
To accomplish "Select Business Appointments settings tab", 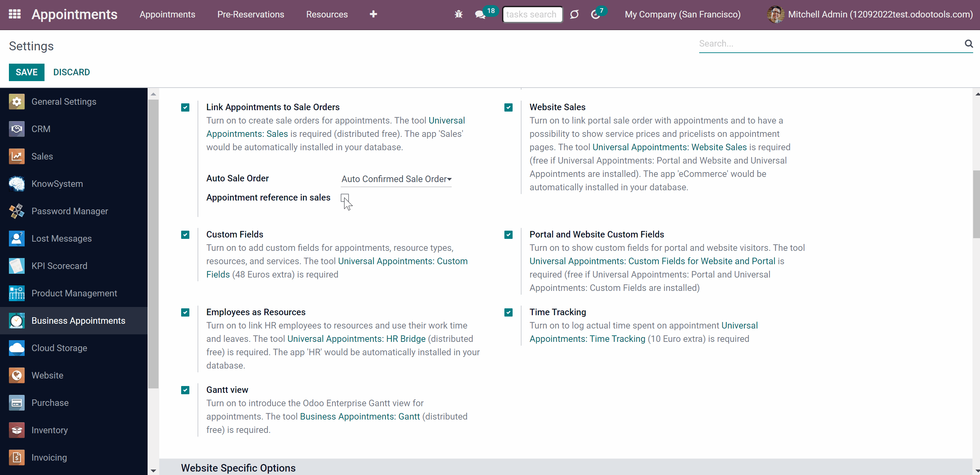I will click(74, 321).
